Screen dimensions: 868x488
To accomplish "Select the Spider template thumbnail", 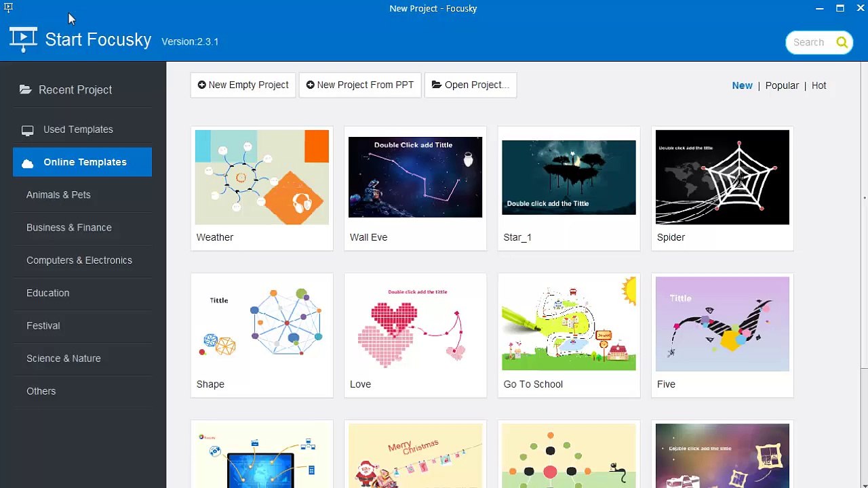I will click(x=722, y=177).
